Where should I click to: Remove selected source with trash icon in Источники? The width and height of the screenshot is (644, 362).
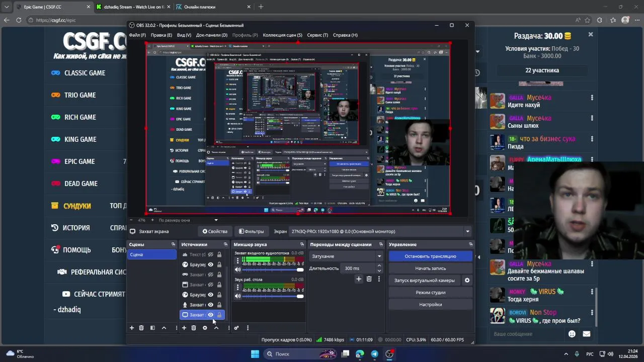pyautogui.click(x=194, y=328)
